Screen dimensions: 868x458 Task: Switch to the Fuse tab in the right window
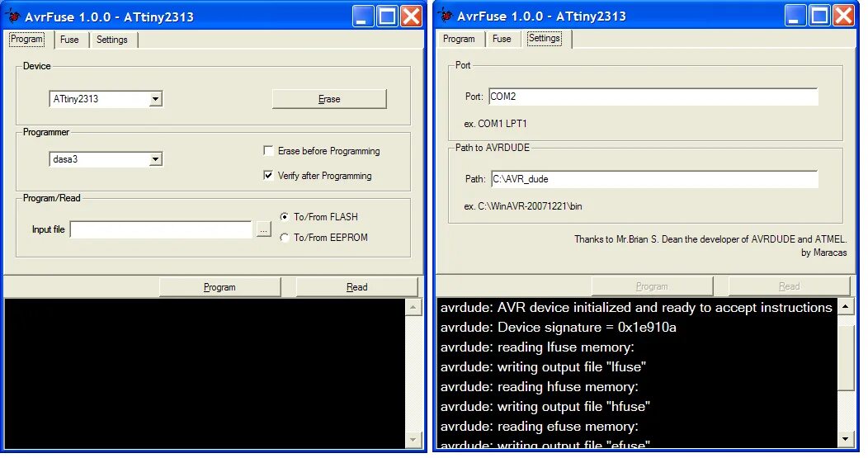[x=502, y=39]
